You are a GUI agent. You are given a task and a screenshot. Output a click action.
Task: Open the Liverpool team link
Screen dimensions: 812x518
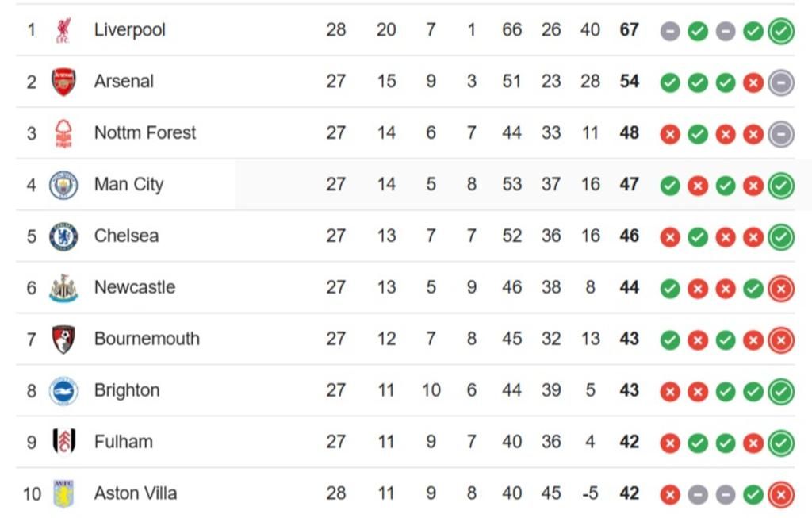pos(130,30)
